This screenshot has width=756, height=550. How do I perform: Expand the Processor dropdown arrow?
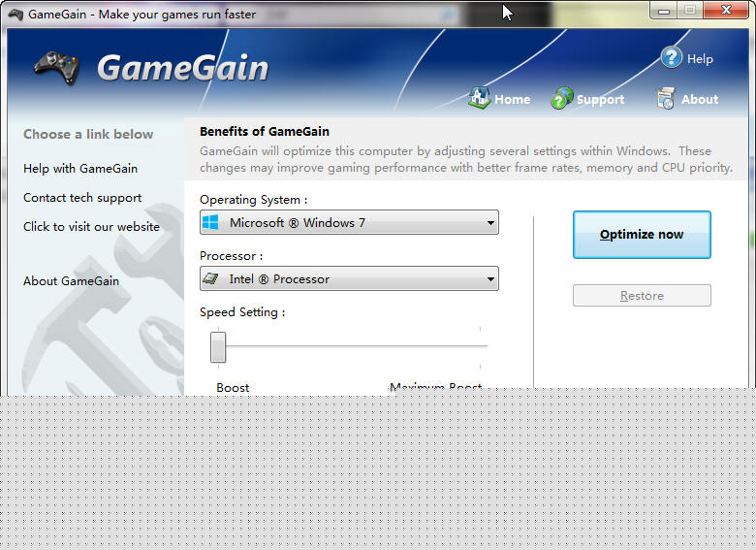tap(490, 278)
